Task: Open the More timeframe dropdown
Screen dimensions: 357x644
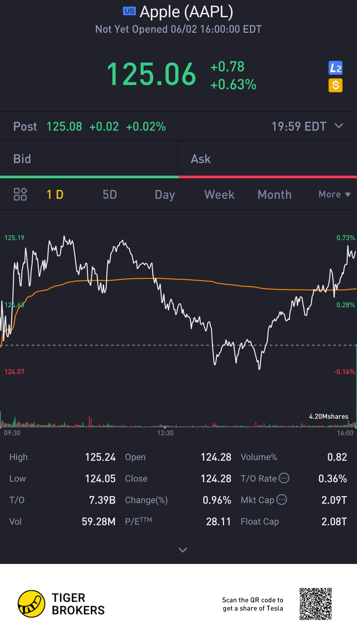Action: 334,194
